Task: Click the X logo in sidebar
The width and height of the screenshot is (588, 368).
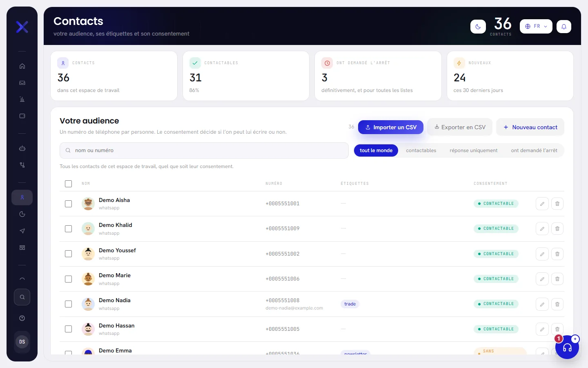Action: (x=22, y=27)
